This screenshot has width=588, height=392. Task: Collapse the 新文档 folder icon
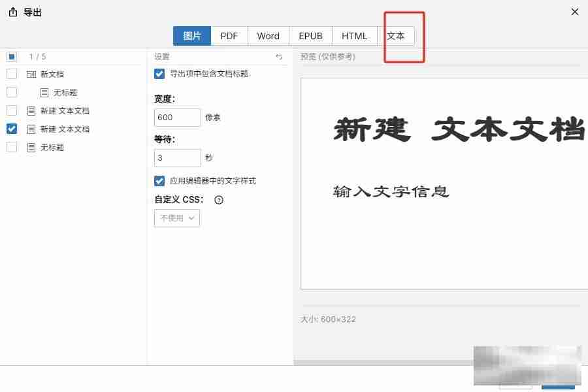click(x=31, y=74)
